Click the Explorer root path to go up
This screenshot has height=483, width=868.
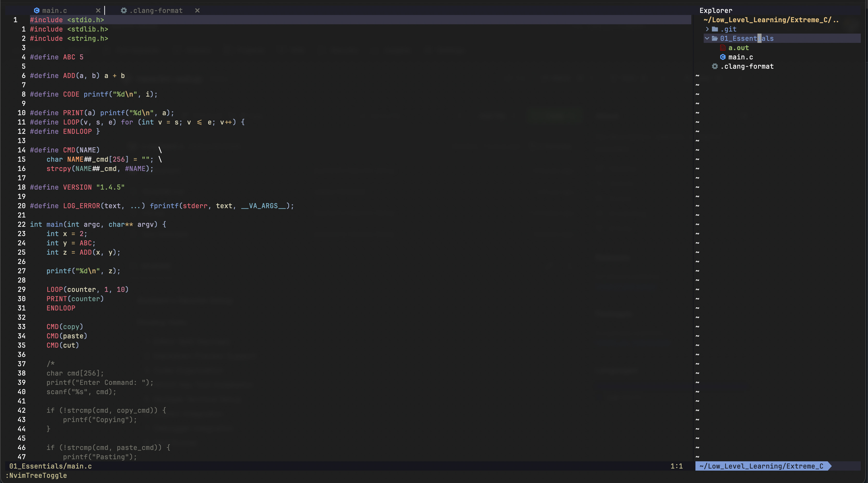point(771,20)
